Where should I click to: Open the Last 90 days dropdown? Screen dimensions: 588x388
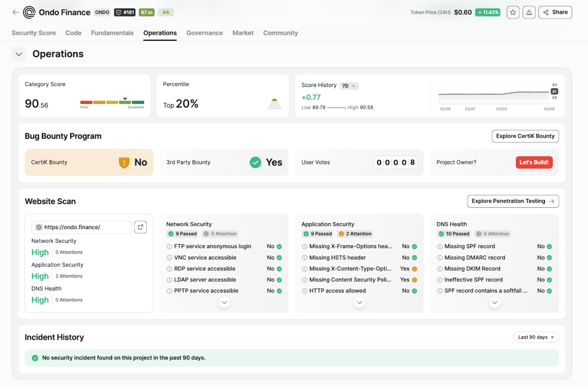point(536,337)
